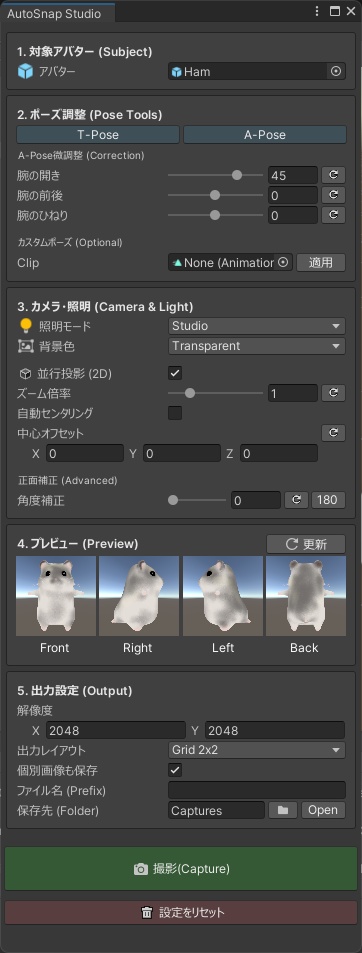Image resolution: width=362 pixels, height=953 pixels.
Task: Click 設定をリセット to reset settings
Action: point(181,912)
